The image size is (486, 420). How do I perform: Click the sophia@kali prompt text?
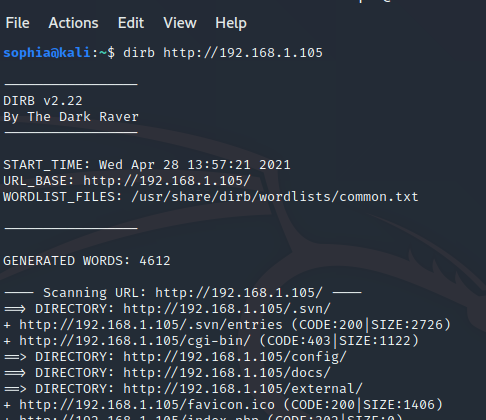coord(47,53)
